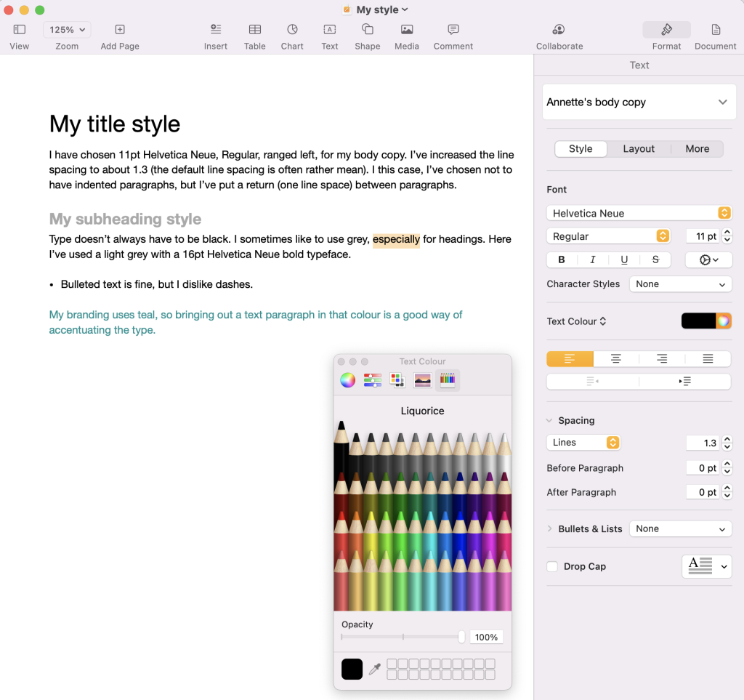
Task: Increase Before Paragraph spacing
Action: [727, 464]
